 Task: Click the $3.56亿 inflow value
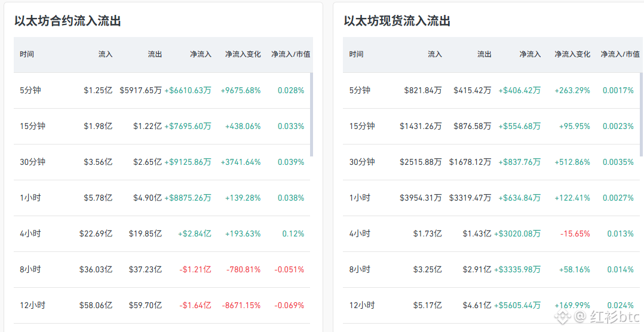coord(98,162)
